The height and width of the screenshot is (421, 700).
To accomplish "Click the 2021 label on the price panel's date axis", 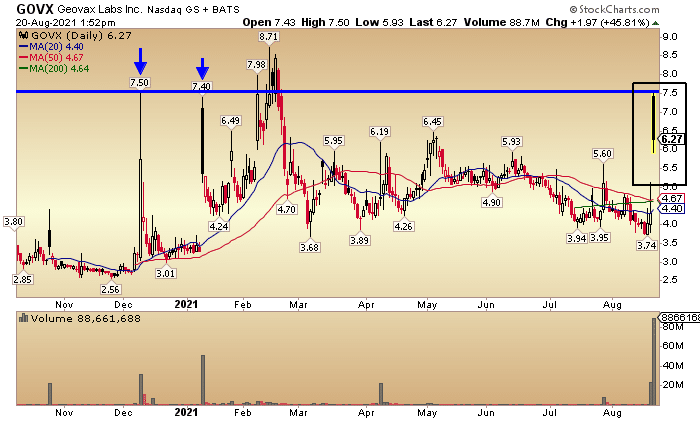I will [186, 304].
